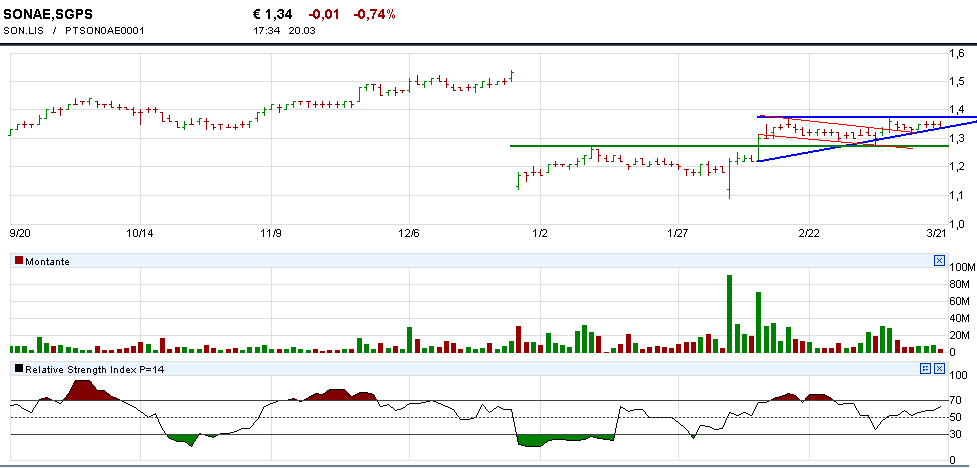Click the "70" RSI axis label

click(956, 400)
